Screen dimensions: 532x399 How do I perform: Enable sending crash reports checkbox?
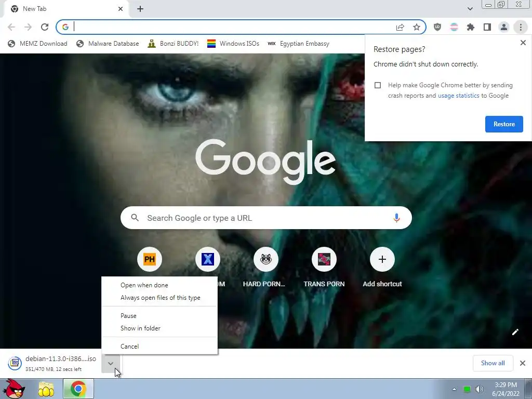pos(378,85)
